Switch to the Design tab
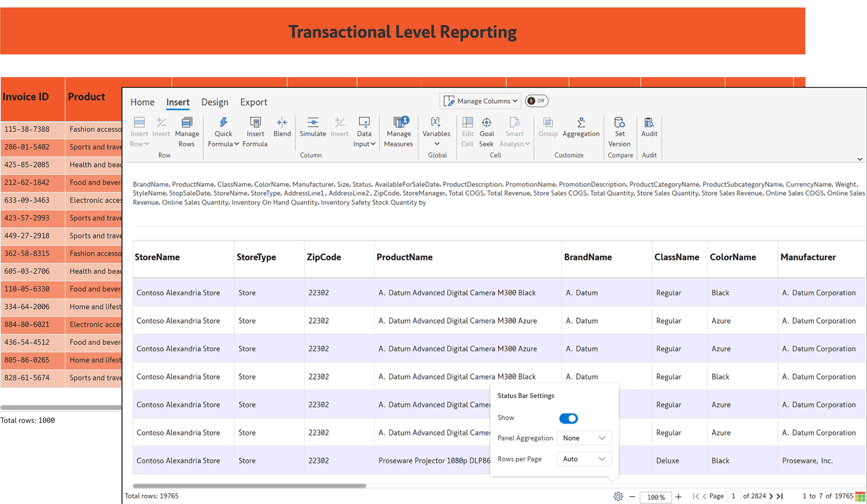867x504 pixels. coord(215,102)
